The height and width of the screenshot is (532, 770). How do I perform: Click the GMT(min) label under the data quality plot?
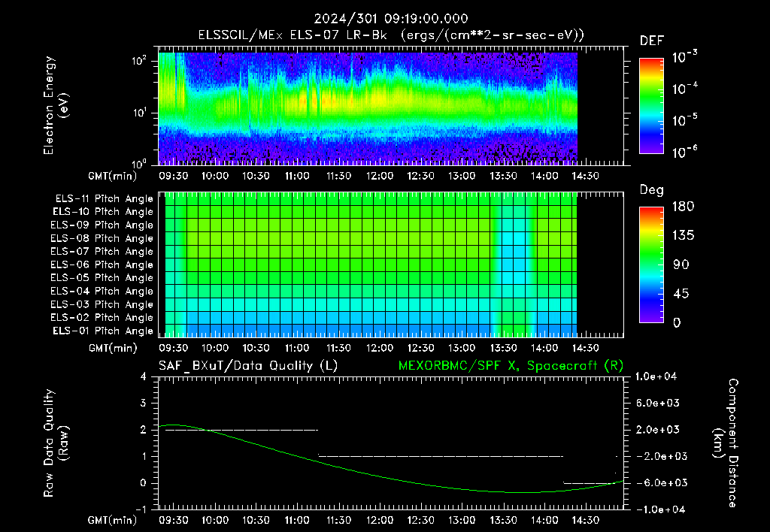[113, 520]
